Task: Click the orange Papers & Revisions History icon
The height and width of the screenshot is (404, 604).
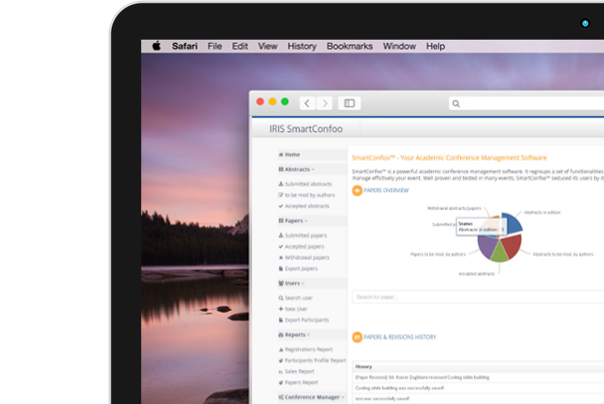Action: [x=357, y=337]
